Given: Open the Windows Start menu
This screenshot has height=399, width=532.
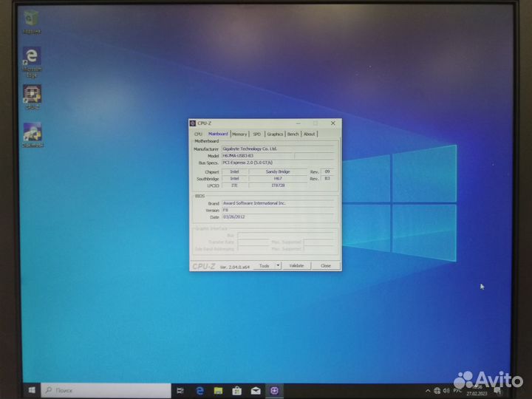Looking at the screenshot, I should click(32, 391).
